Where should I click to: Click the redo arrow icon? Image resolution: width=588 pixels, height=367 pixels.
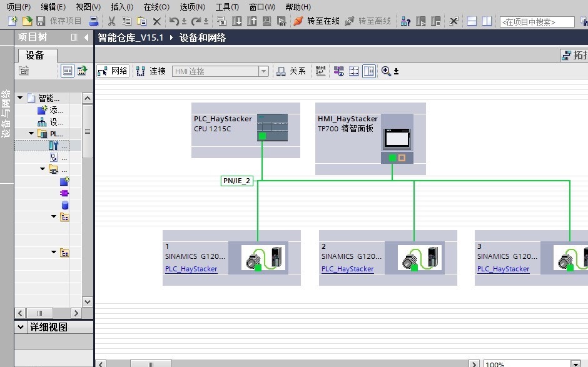(196, 21)
